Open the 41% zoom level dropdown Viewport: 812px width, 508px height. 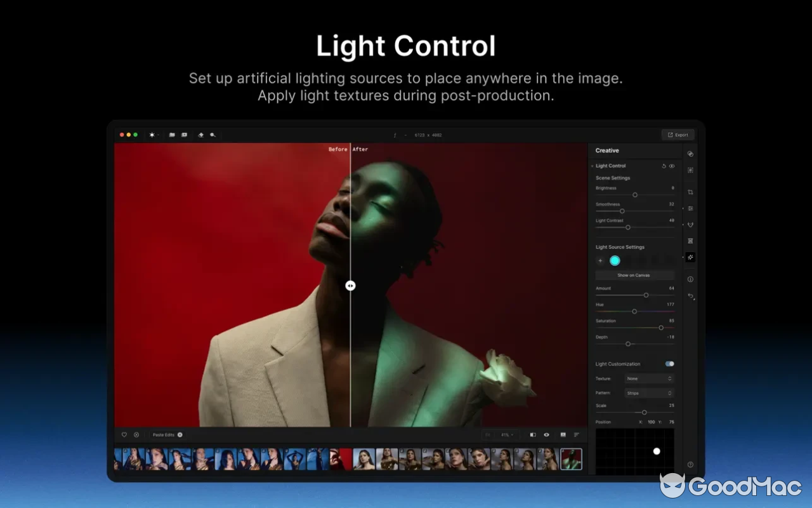[x=506, y=435]
